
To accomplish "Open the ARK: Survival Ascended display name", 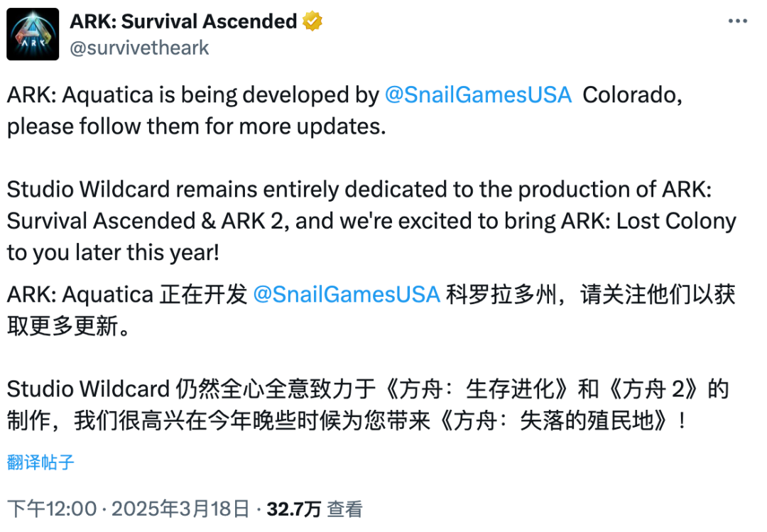I will (183, 22).
